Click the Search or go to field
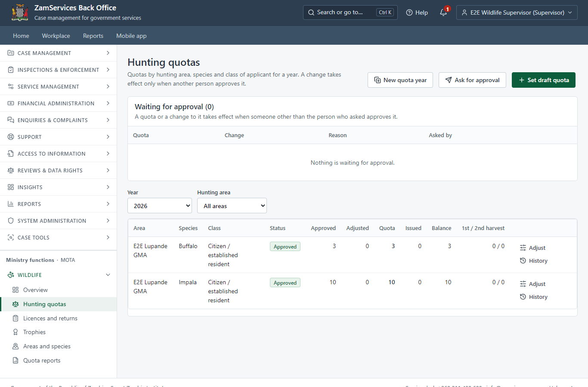The width and height of the screenshot is (588, 387). pos(350,12)
